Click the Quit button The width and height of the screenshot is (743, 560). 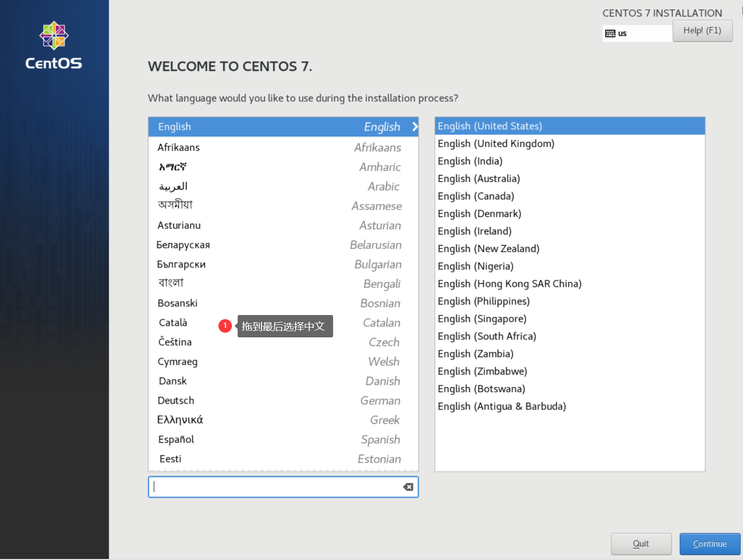pyautogui.click(x=641, y=544)
